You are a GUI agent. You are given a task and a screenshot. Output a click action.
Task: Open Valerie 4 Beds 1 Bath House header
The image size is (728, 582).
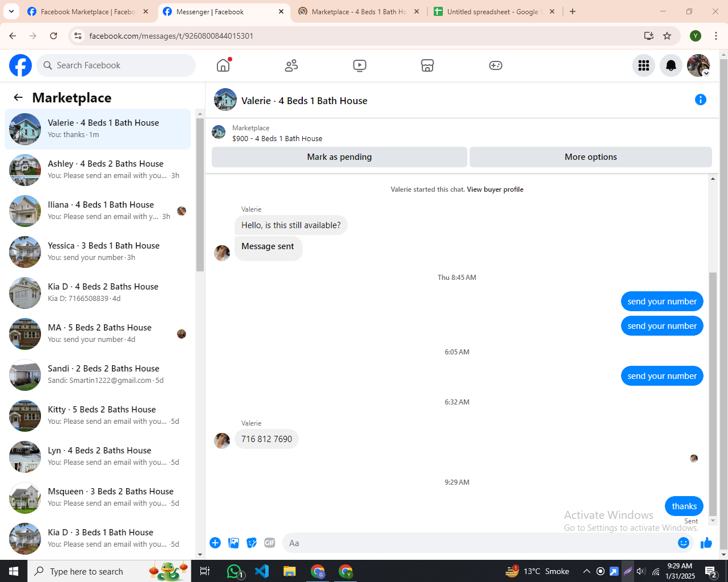305,101
